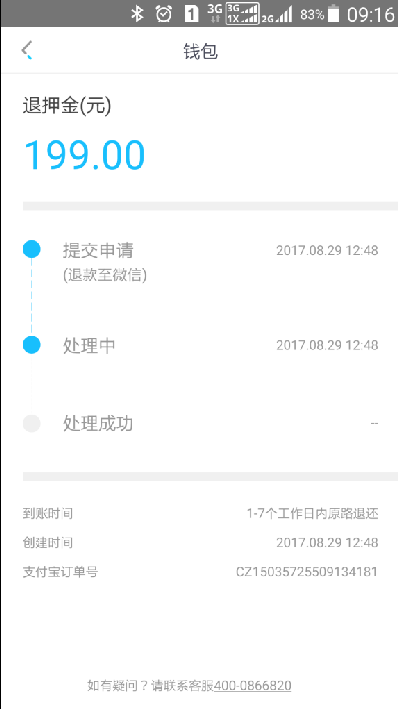Tap the grey dot beside 处理成功
The height and width of the screenshot is (709, 398).
(32, 424)
